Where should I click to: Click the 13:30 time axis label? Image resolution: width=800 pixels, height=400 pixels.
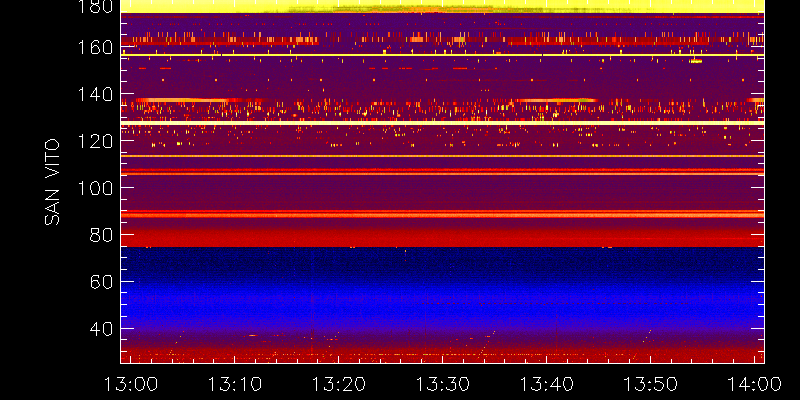point(443,384)
